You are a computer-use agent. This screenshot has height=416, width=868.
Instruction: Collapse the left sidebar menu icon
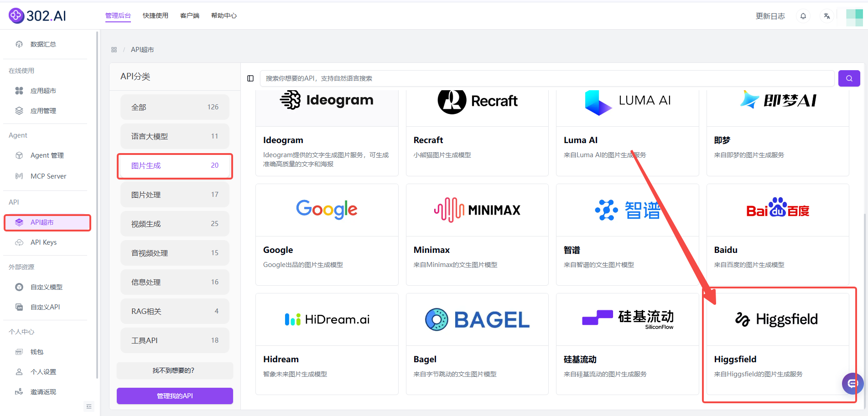coord(89,406)
